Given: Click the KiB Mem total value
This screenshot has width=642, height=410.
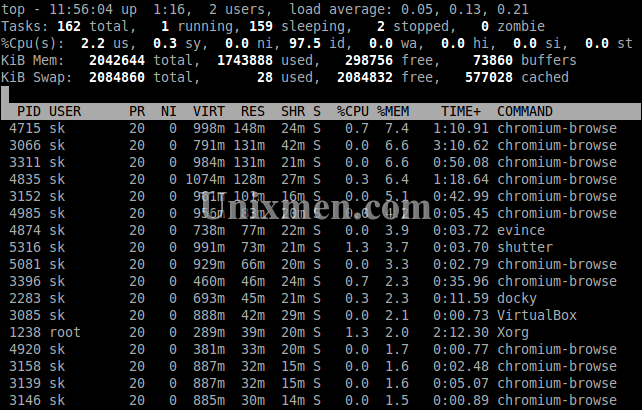Looking at the screenshot, I should (x=117, y=60).
